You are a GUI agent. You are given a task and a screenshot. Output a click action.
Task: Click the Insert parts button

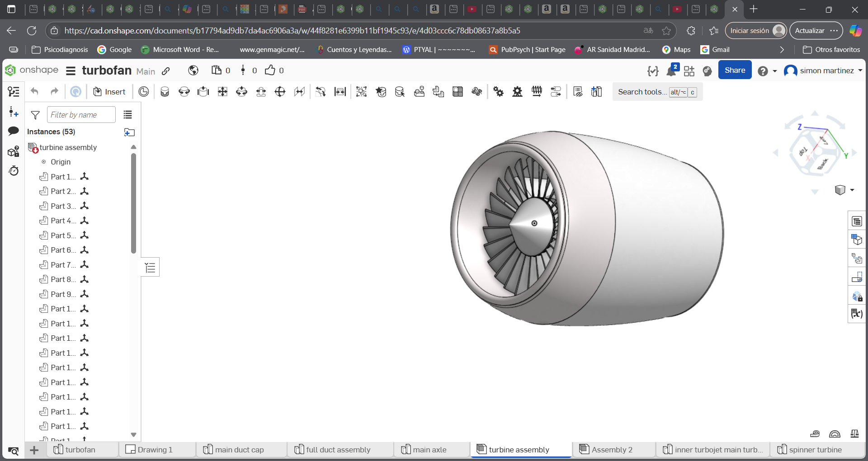pos(109,92)
